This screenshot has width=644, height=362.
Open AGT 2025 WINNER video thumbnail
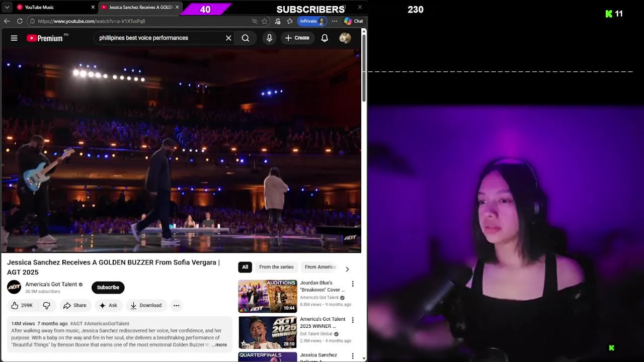coord(268,332)
